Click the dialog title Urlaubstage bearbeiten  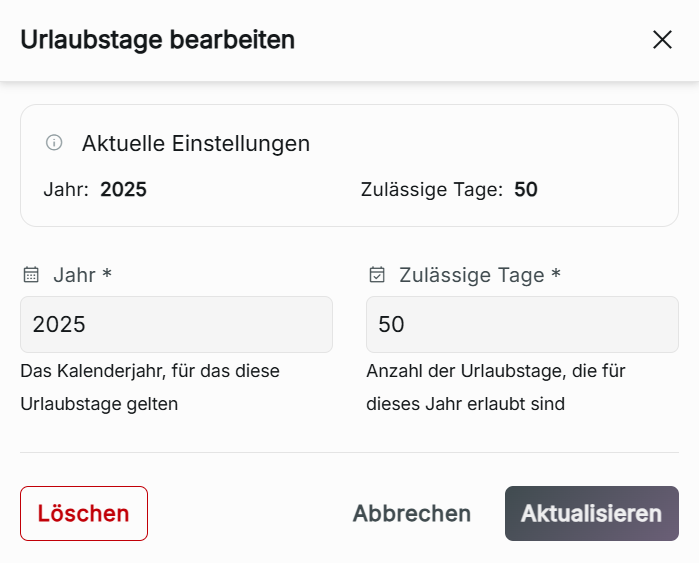pos(157,40)
